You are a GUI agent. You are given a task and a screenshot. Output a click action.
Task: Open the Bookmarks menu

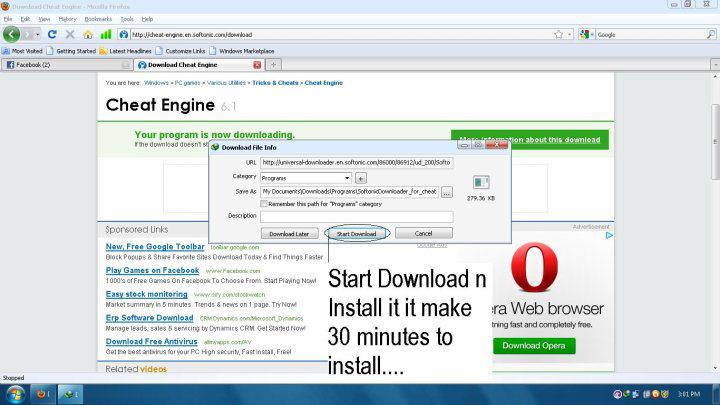point(98,19)
